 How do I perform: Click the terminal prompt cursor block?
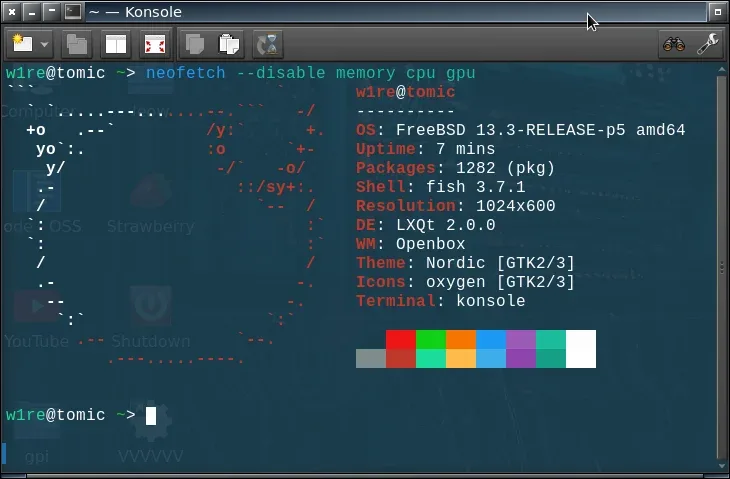click(x=151, y=416)
